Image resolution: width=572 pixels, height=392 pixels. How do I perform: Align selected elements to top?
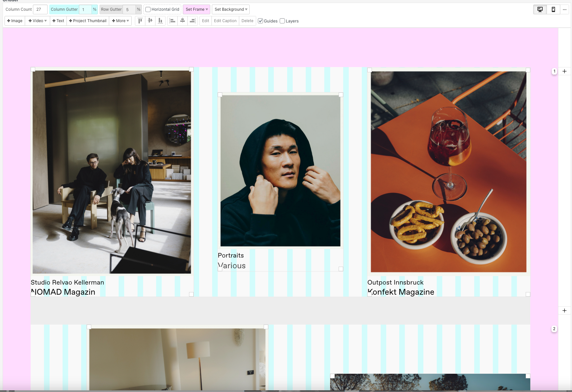pyautogui.click(x=140, y=21)
